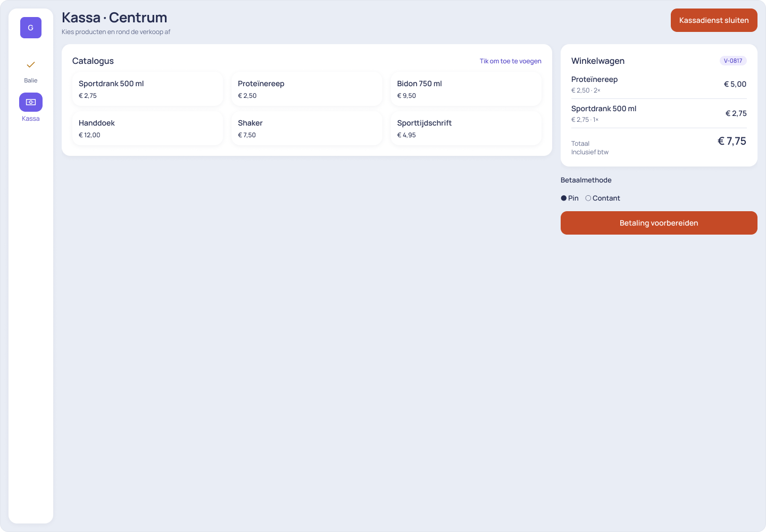
Task: Select the Kassa cash icon
Action: [31, 102]
